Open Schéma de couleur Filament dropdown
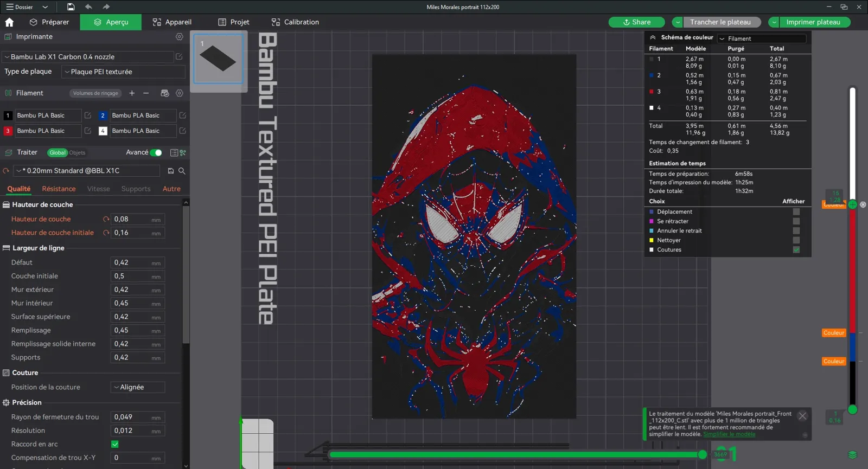This screenshot has height=469, width=868. coord(762,38)
